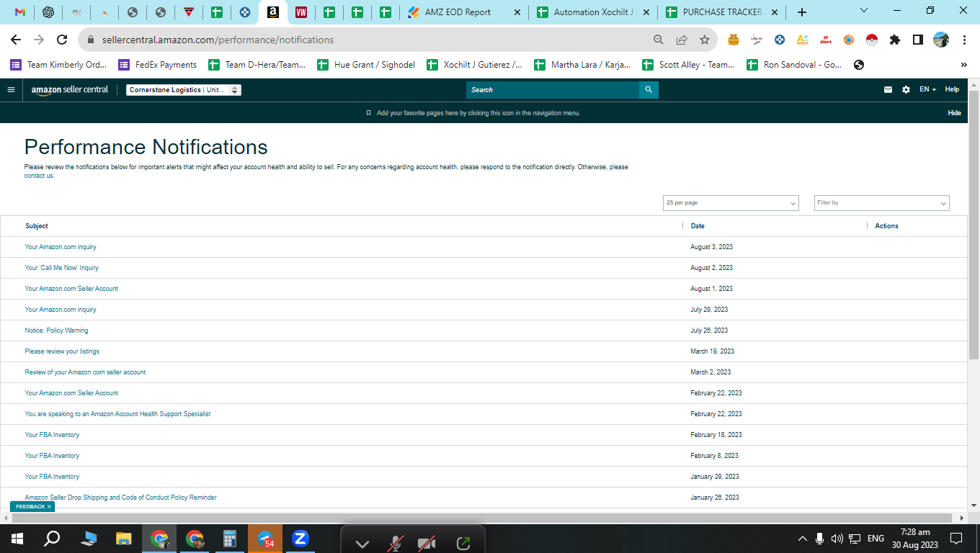The height and width of the screenshot is (553, 980).
Task: Show hidden system tray icons
Action: [x=802, y=539]
